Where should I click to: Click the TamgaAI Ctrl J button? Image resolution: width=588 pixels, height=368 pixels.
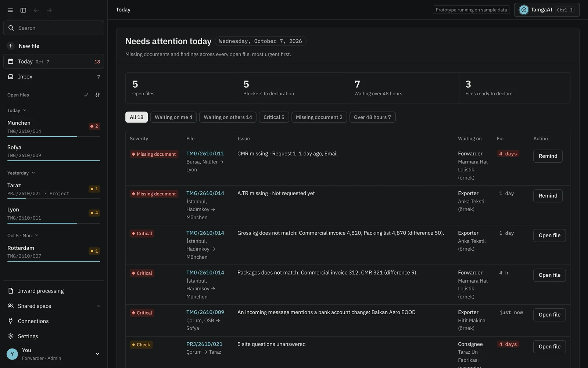pos(547,10)
